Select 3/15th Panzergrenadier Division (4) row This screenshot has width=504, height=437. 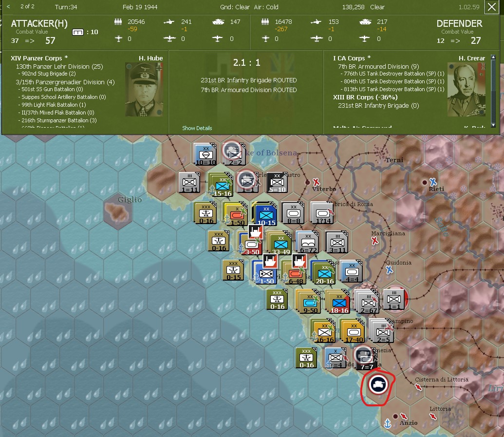coord(65,82)
